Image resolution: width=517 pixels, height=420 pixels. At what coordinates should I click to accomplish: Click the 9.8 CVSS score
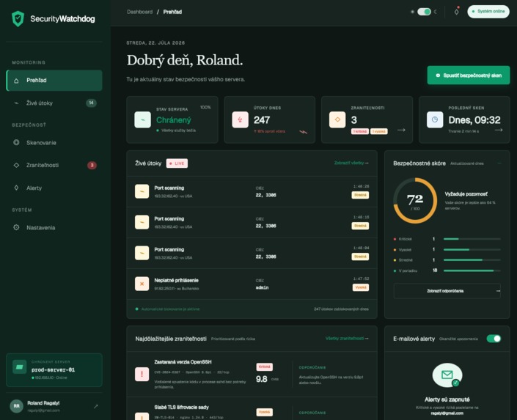tap(262, 379)
